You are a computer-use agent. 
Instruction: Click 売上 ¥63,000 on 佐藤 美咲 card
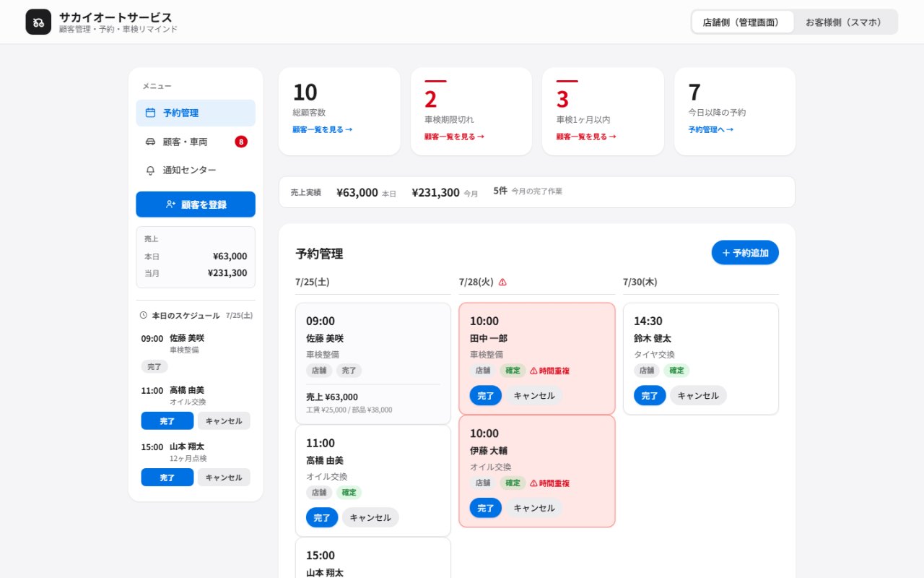tap(332, 397)
